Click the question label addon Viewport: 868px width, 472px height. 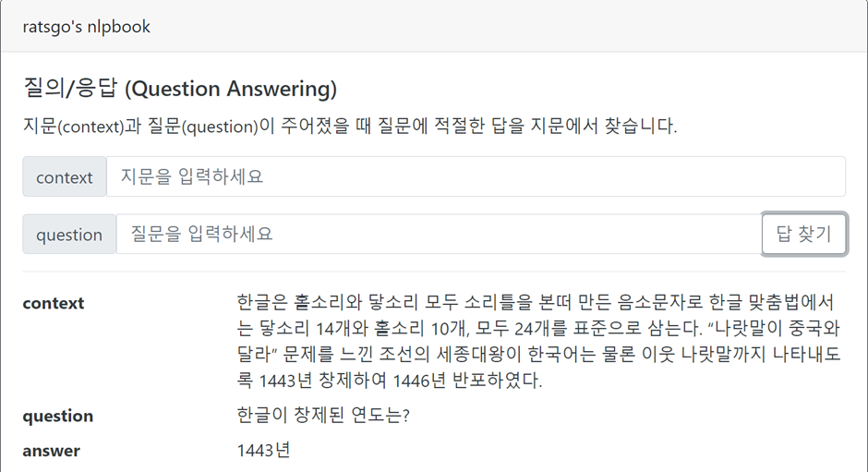click(69, 234)
